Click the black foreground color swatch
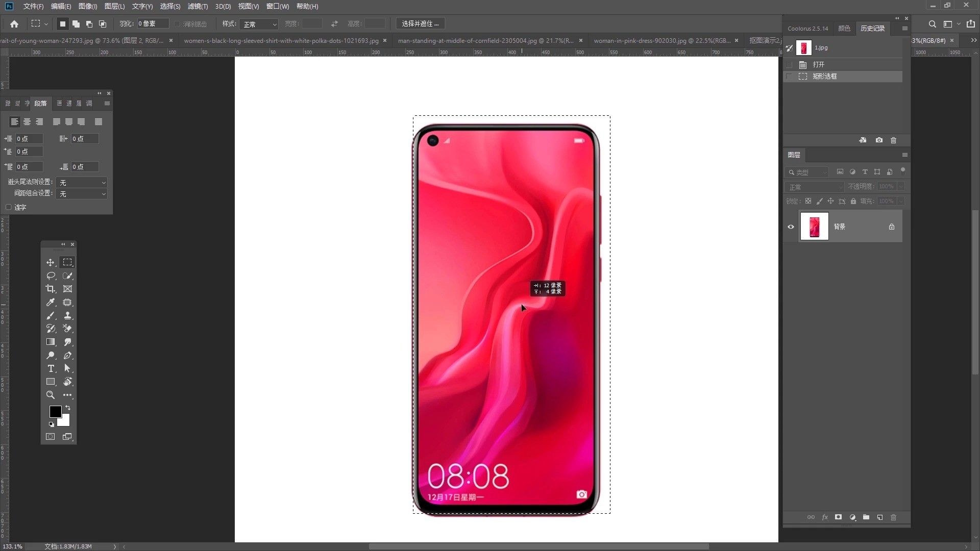 coord(55,411)
